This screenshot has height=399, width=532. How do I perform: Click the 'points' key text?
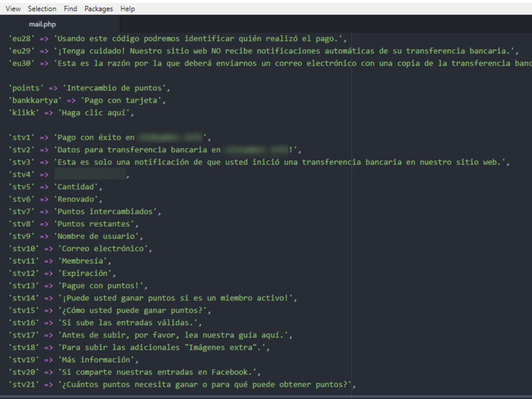pyautogui.click(x=26, y=88)
